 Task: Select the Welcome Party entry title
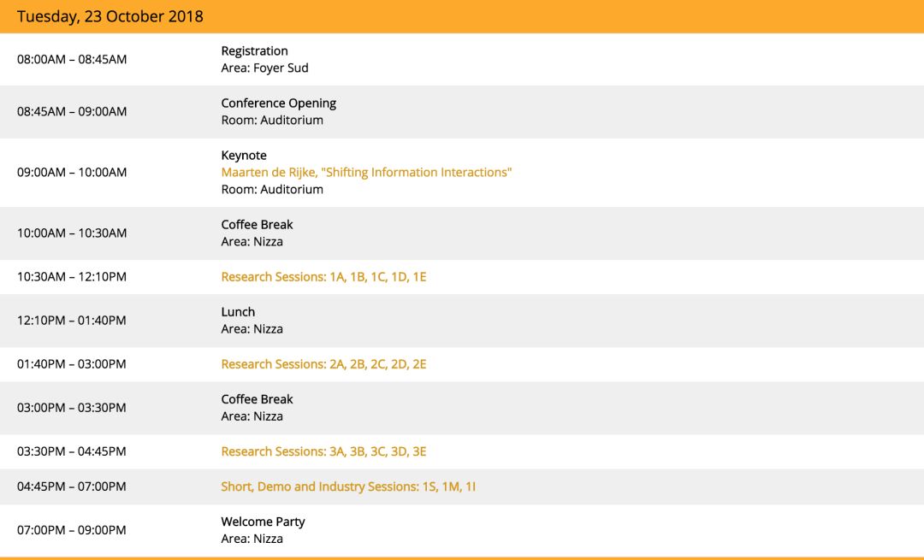point(263,522)
